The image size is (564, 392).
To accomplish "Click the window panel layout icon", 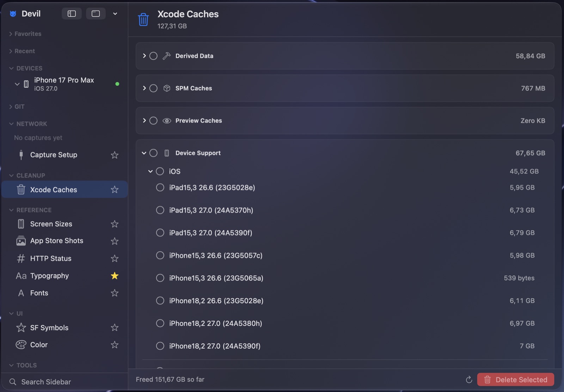I will [x=96, y=14].
